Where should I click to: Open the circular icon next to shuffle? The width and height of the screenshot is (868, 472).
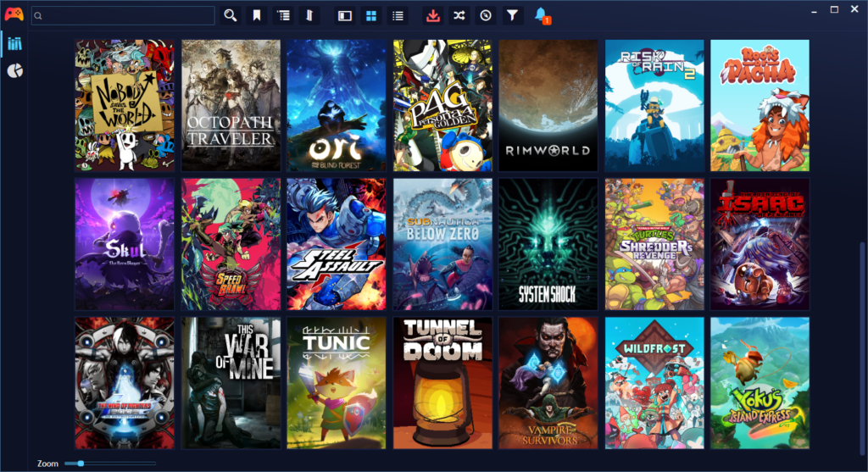click(x=485, y=15)
